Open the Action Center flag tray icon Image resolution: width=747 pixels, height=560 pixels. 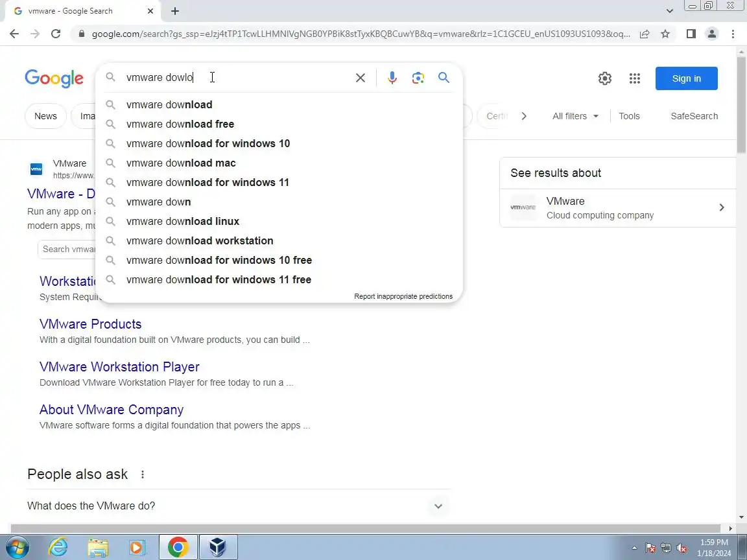pyautogui.click(x=650, y=548)
